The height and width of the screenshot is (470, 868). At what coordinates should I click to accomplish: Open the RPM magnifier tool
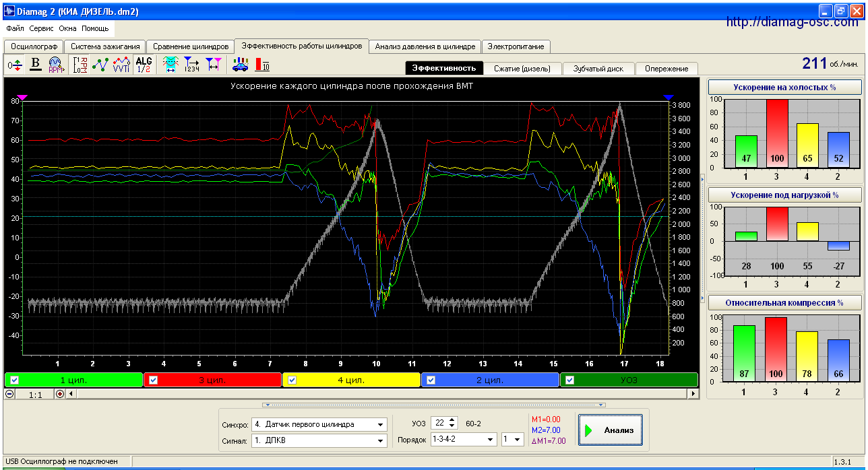point(55,65)
